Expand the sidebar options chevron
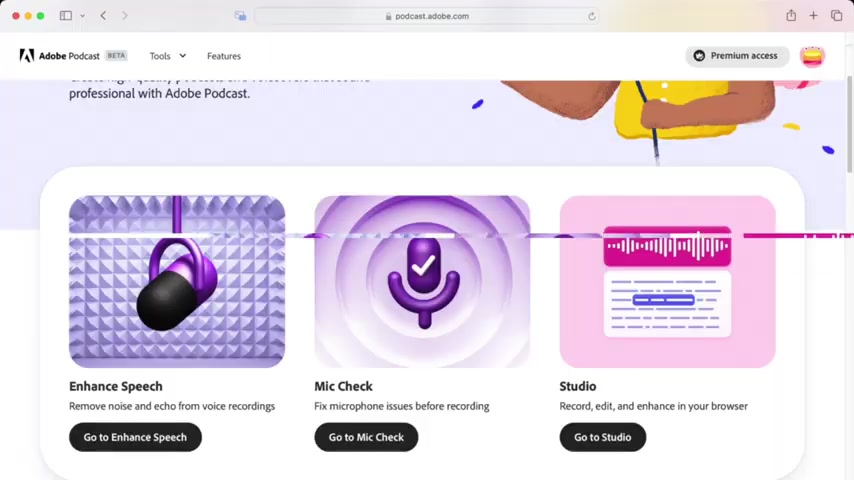The height and width of the screenshot is (480, 854). [x=82, y=16]
